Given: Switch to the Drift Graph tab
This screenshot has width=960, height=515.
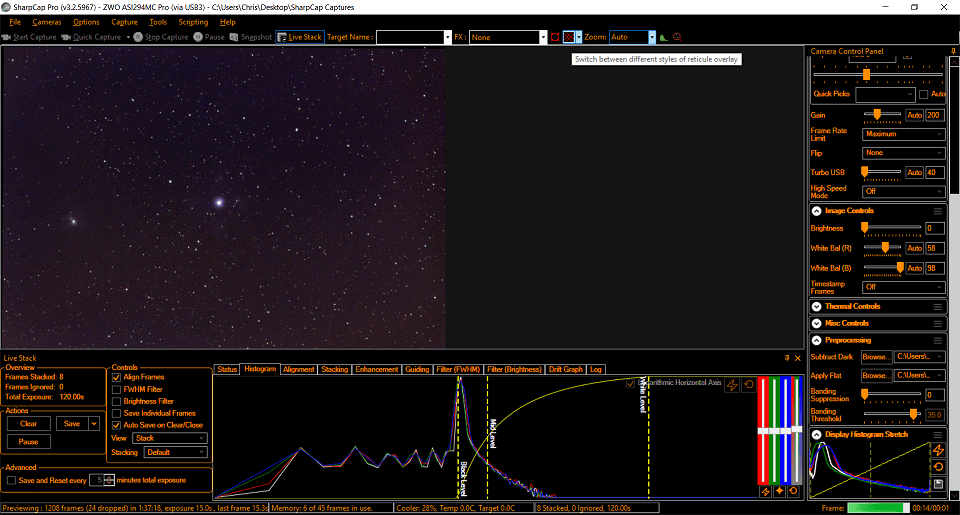Looking at the screenshot, I should pyautogui.click(x=565, y=369).
